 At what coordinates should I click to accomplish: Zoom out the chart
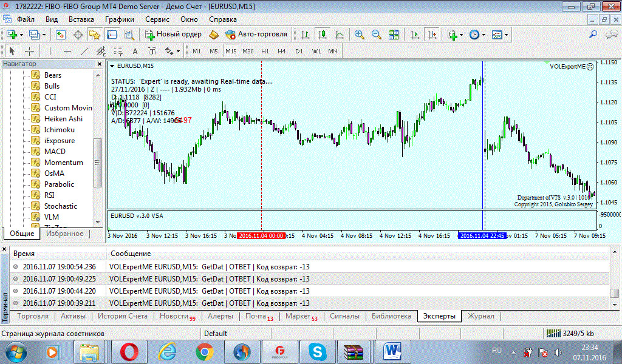[x=377, y=35]
